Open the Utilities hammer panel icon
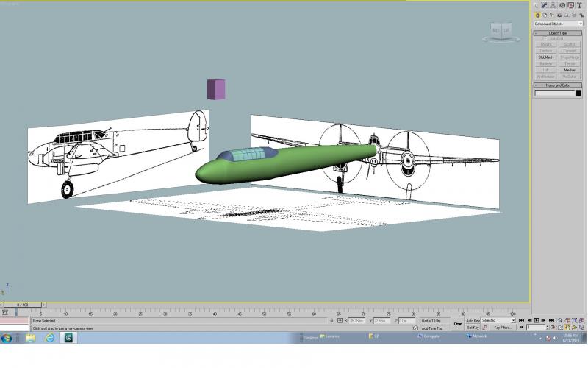The width and height of the screenshot is (588, 368). point(580,5)
